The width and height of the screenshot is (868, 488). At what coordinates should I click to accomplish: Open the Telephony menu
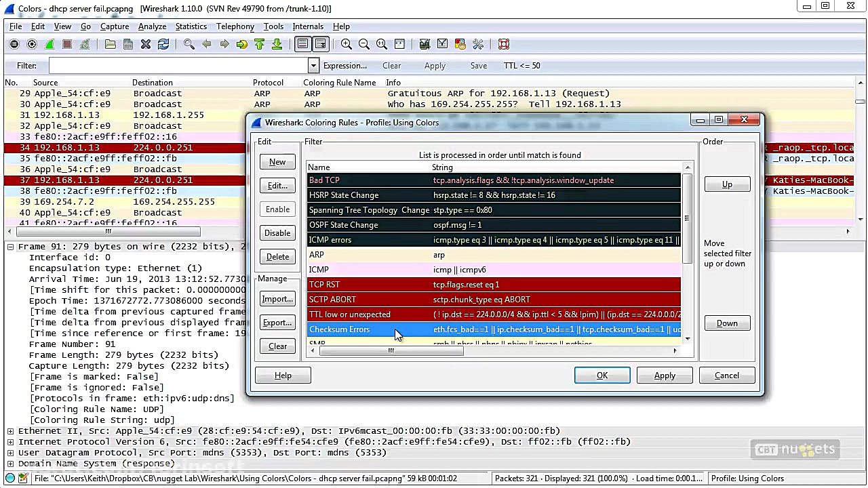(235, 26)
